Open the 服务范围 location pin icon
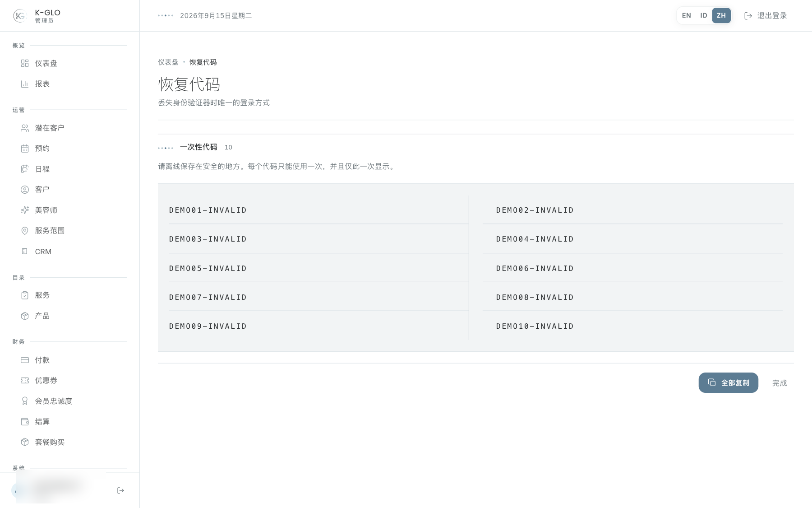 (25, 231)
